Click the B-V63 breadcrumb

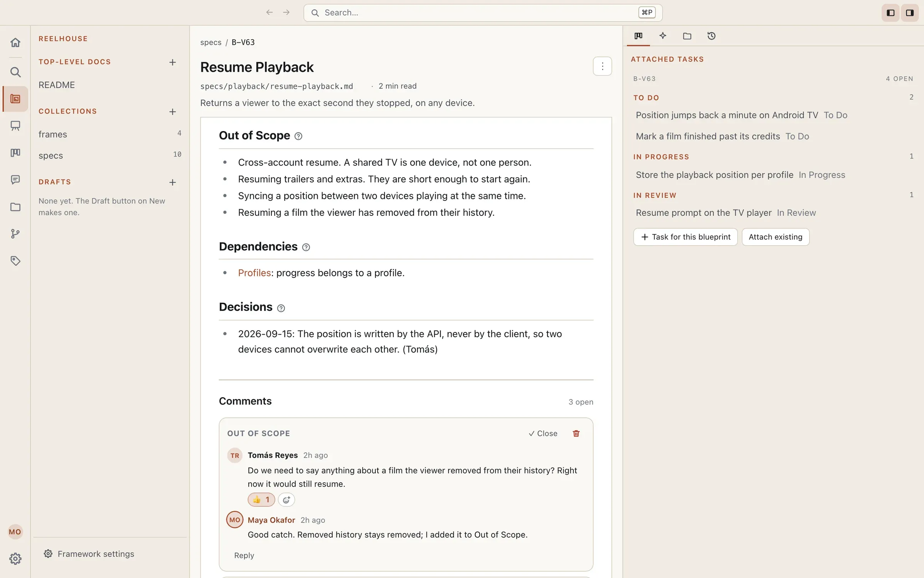pos(243,42)
